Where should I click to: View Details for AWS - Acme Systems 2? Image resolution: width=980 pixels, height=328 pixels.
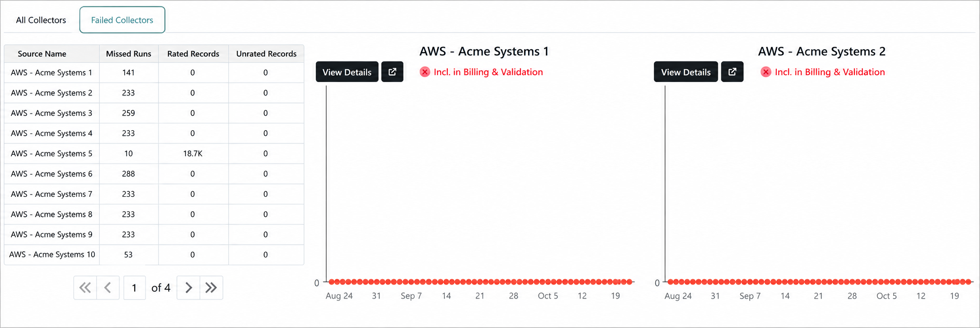point(686,72)
